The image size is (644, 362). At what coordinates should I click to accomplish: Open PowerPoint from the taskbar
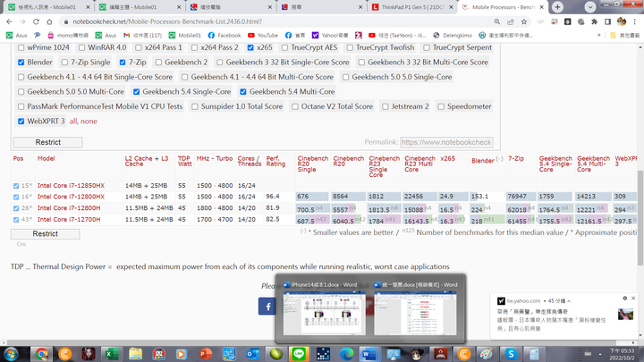[206, 354]
